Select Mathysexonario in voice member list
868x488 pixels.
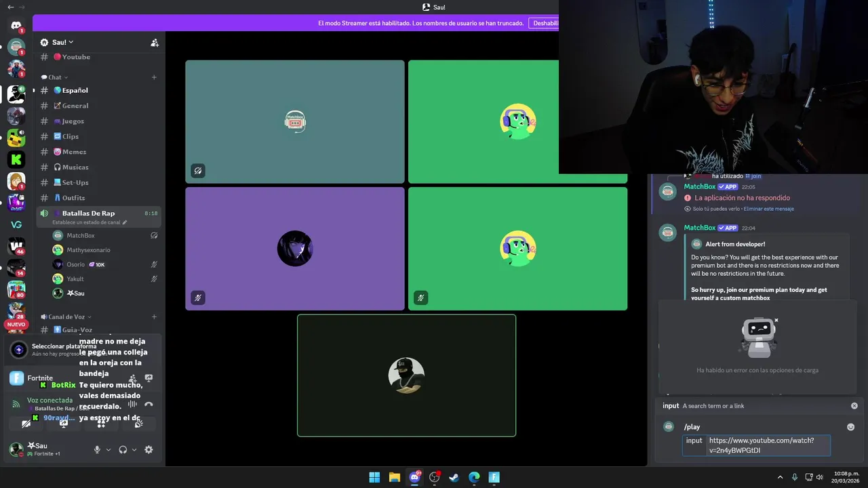pyautogui.click(x=105, y=250)
